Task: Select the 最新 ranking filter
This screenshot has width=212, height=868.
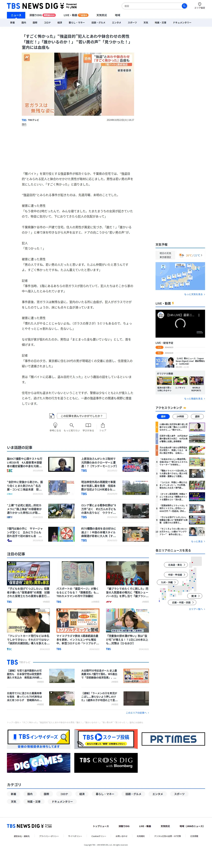Action: point(163,417)
